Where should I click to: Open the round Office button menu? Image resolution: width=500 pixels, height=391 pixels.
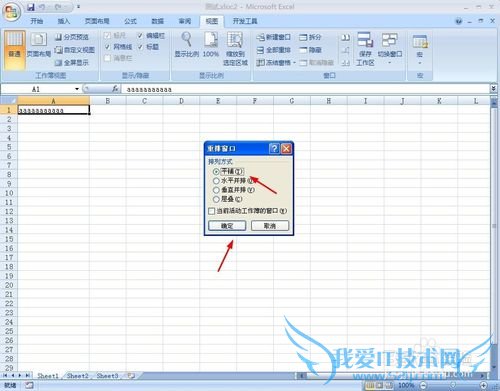coord(12,12)
